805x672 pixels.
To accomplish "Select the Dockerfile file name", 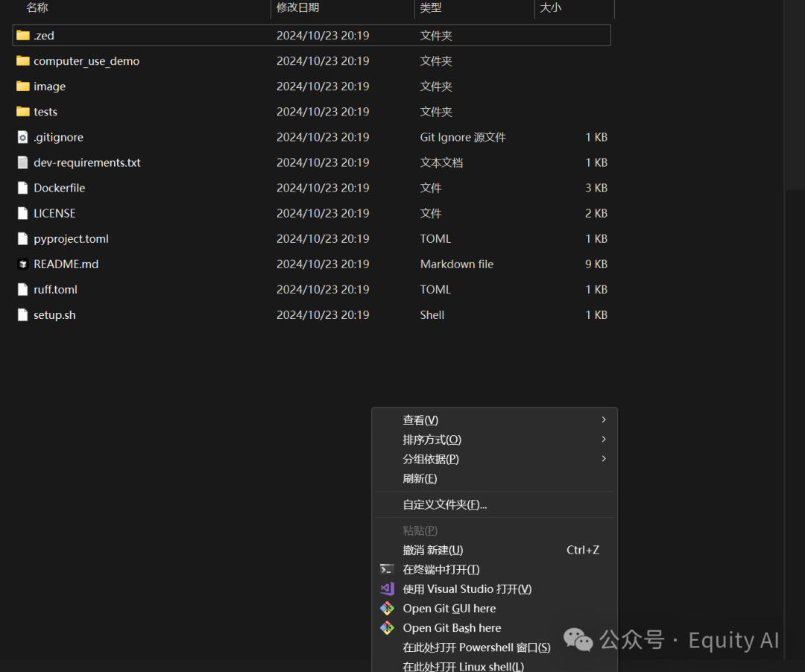I will [60, 188].
